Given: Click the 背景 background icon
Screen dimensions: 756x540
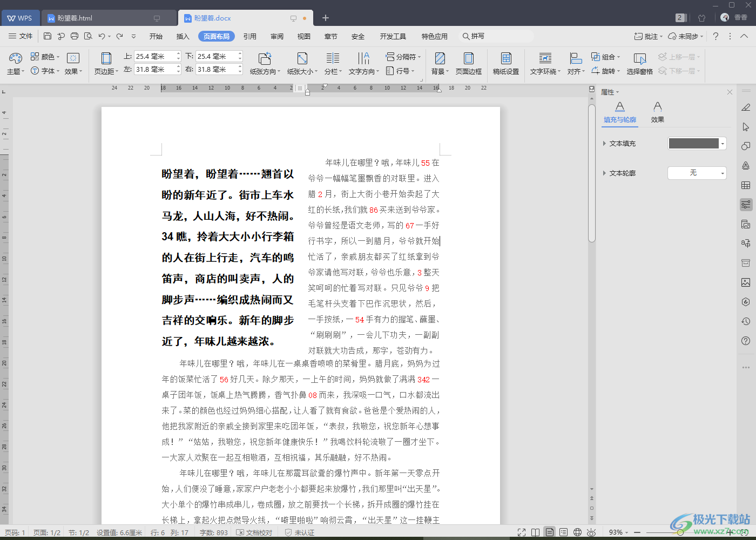Looking at the screenshot, I should tap(440, 58).
